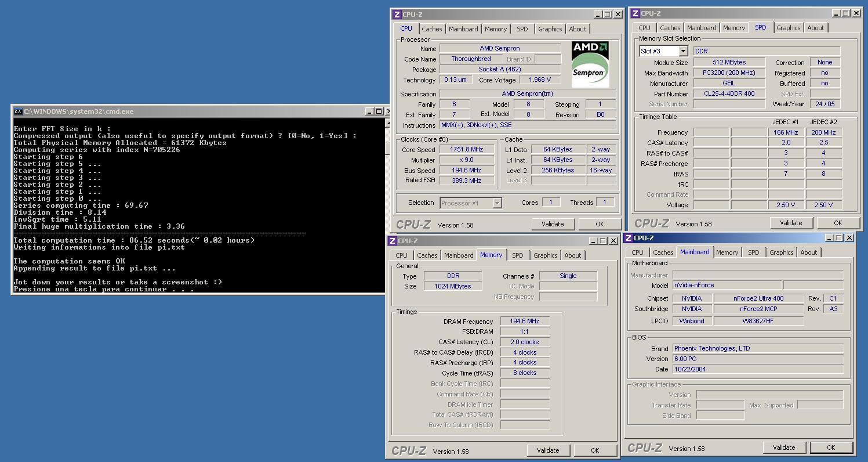Image resolution: width=868 pixels, height=462 pixels.
Task: Click the cmd.exe scrollbar up arrow
Action: (x=388, y=123)
